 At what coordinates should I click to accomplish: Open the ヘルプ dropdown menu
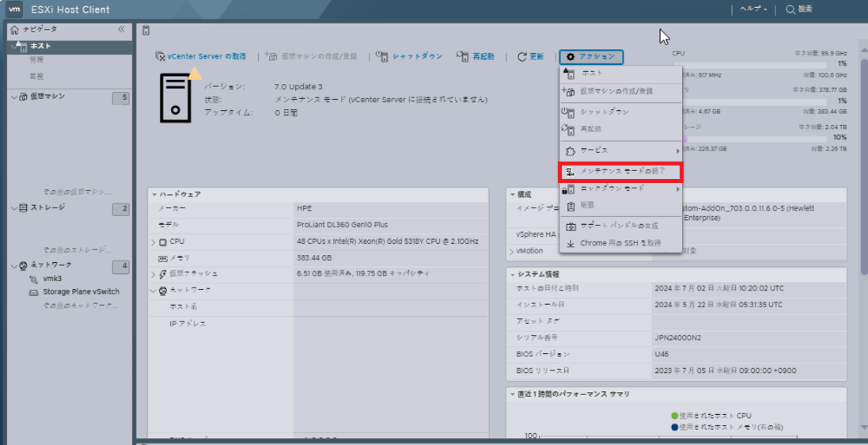pyautogui.click(x=753, y=10)
